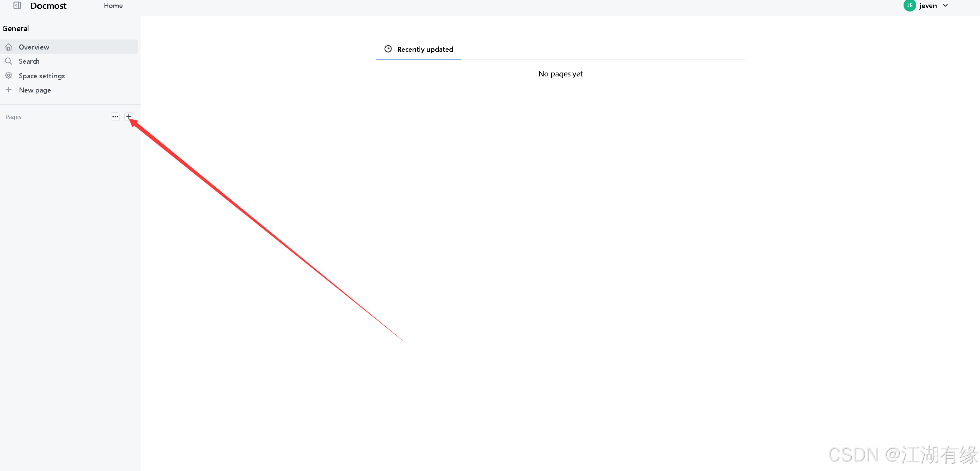This screenshot has width=980, height=471.
Task: Open the three-dot menu in Pages header
Action: point(115,117)
